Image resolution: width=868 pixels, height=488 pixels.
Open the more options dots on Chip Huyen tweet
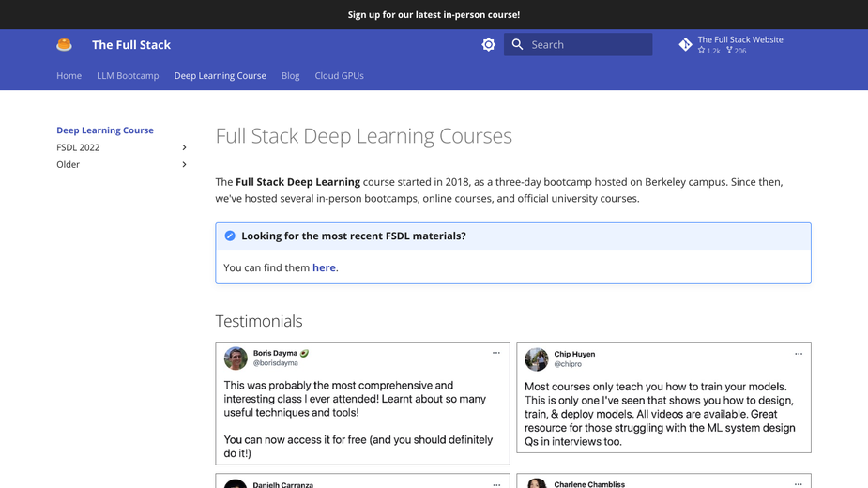click(x=799, y=354)
